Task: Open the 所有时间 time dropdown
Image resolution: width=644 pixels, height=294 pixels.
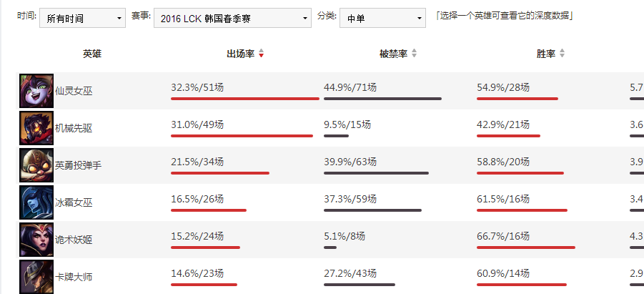Action: (x=81, y=18)
